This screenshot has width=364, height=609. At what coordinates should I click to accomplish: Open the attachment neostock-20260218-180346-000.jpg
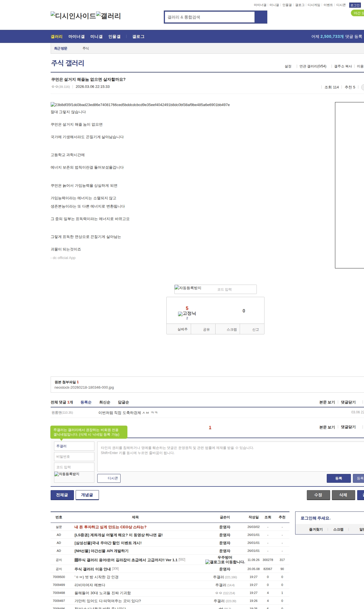coord(84,387)
